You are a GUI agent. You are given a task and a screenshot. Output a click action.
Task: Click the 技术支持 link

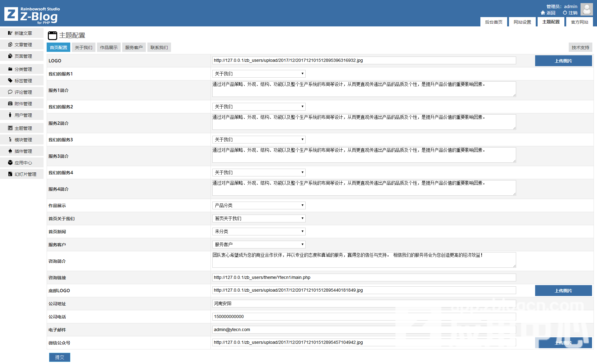(x=580, y=48)
